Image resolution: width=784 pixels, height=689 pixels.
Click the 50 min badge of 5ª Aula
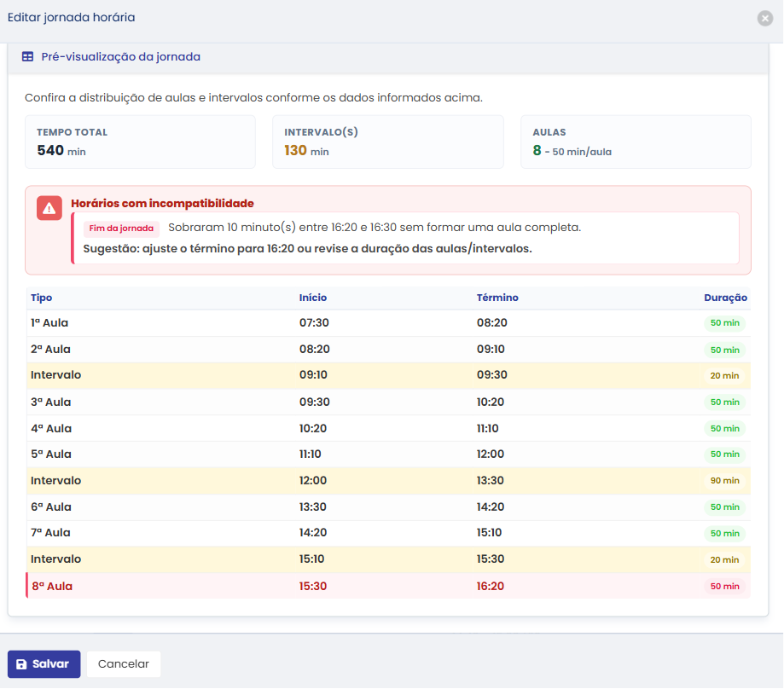click(x=724, y=455)
